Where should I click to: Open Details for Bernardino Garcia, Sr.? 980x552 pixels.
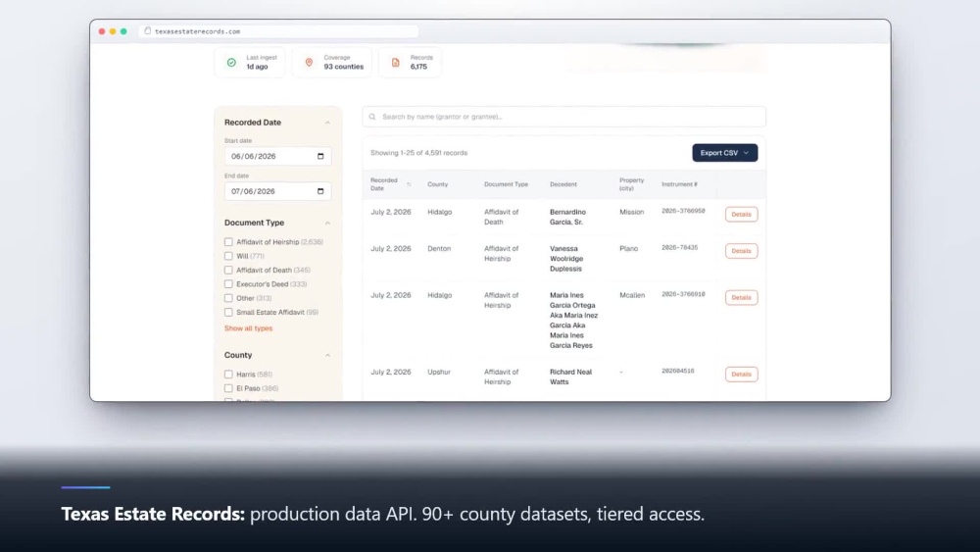click(741, 215)
